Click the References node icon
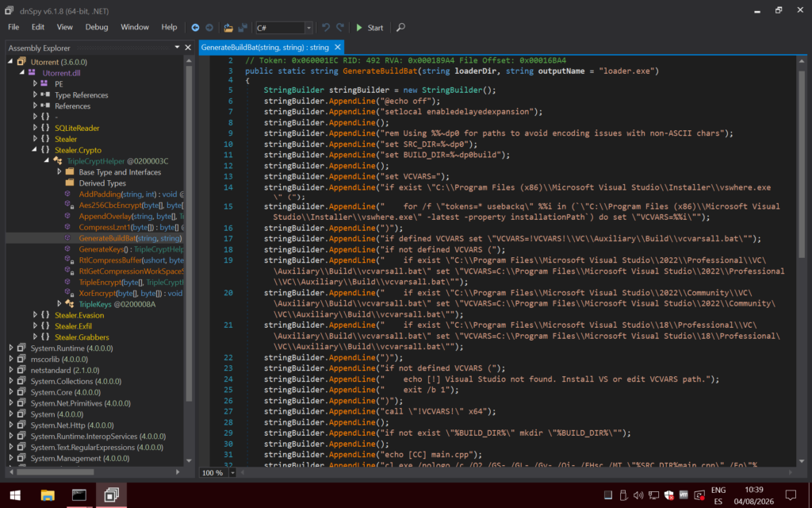 click(45, 106)
